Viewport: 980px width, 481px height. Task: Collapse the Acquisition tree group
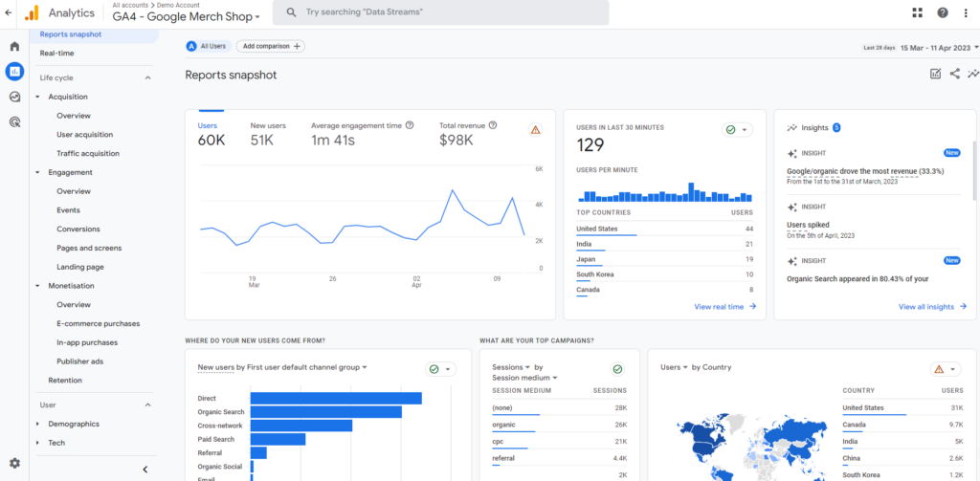click(37, 97)
